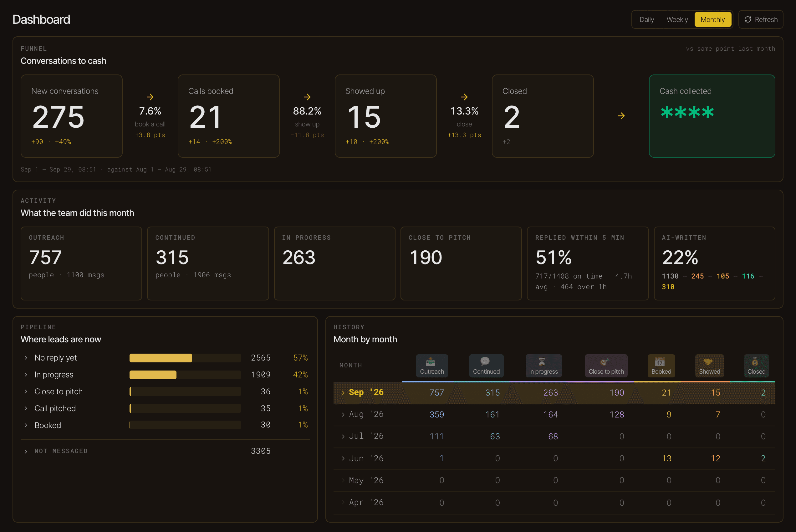Toggle the In progress column chip

point(543,366)
